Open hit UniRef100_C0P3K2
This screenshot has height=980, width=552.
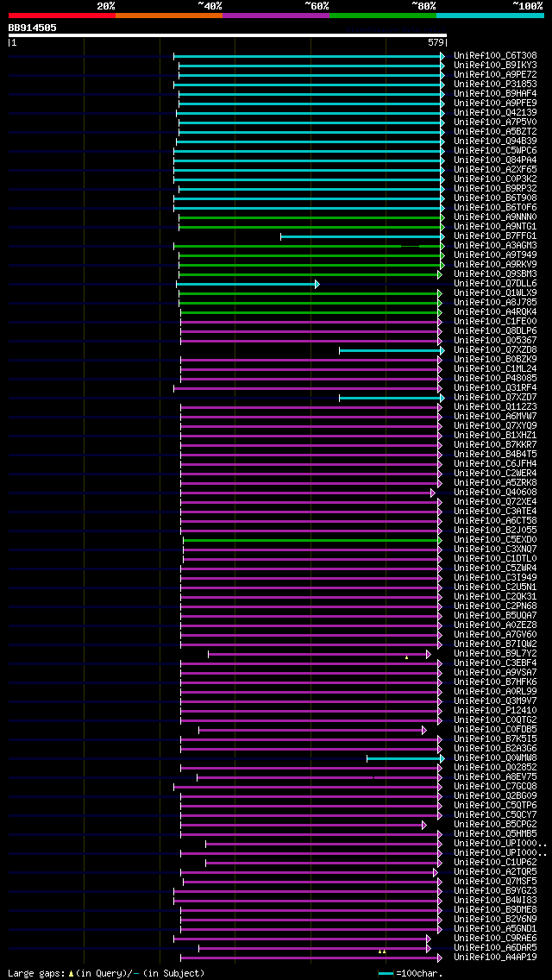(x=495, y=179)
